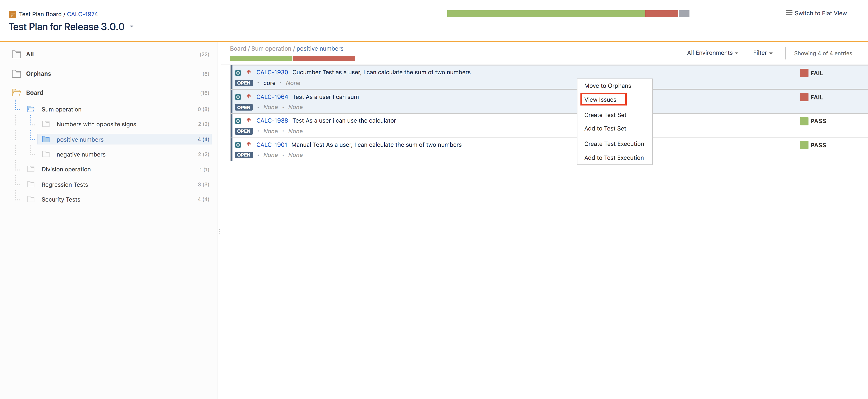Click the priority arrow icon on CALC-1930

click(249, 72)
